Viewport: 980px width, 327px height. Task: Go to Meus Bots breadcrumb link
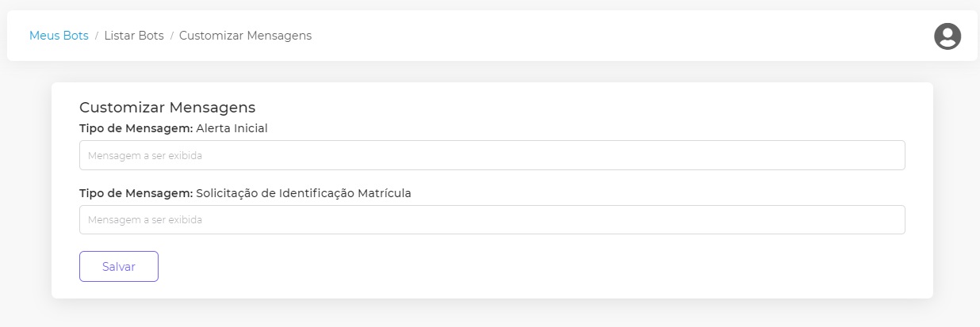pos(59,36)
